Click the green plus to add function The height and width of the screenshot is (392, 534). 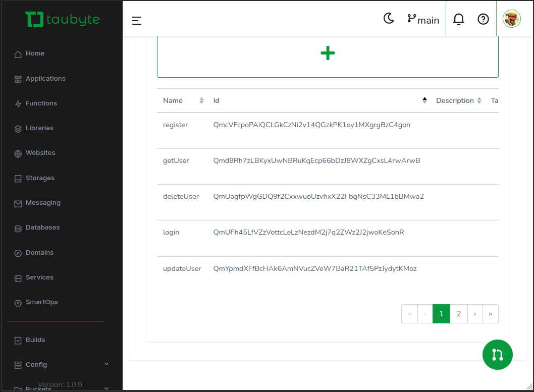click(x=328, y=53)
